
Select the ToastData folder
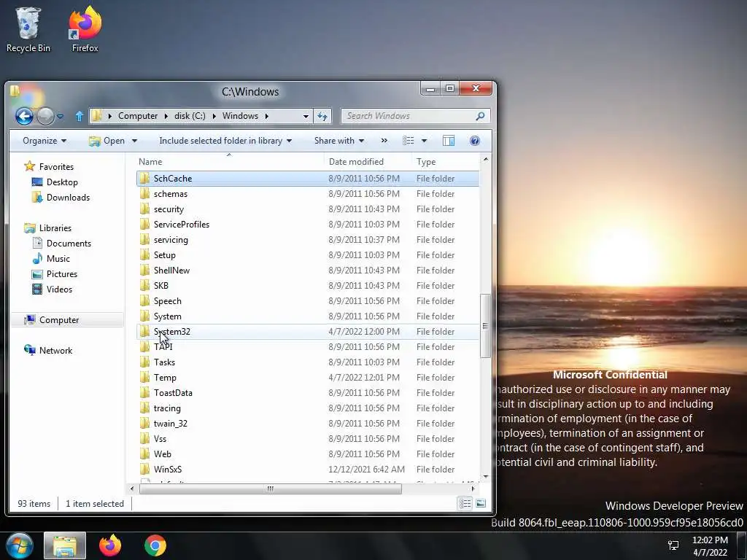coord(308,392)
